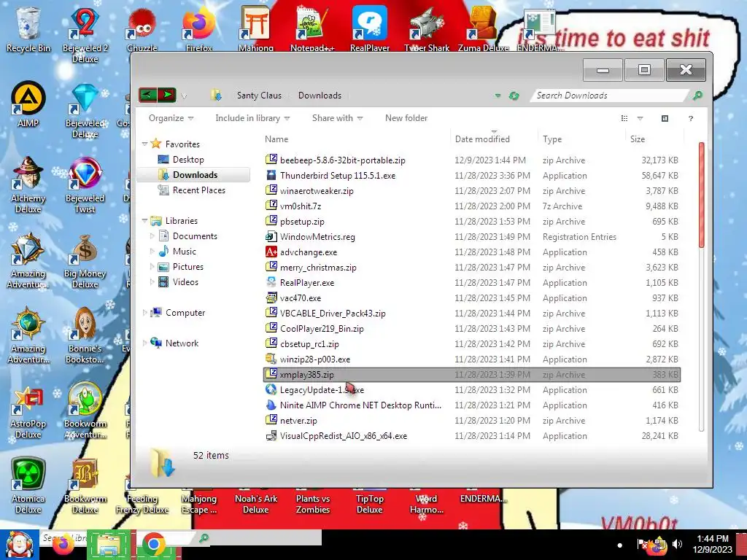This screenshot has height=560, width=747.
Task: Open the Recycle Bin desktop icon
Action: click(x=28, y=29)
